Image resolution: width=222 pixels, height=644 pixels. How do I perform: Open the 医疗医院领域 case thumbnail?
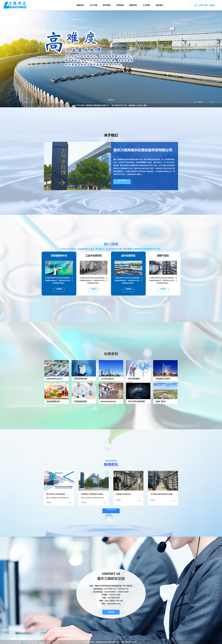tap(138, 368)
